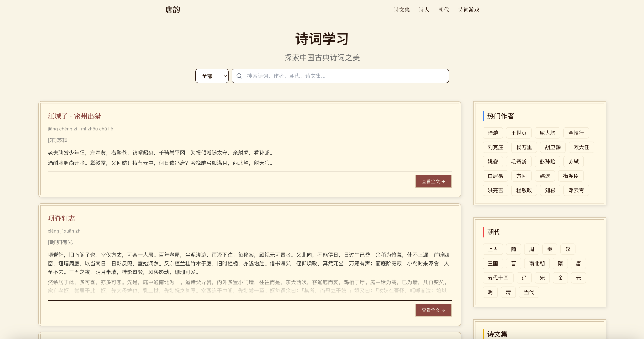Viewport: 644px width, 339px height.
Task: Select popular author 程敏政
Action: tap(524, 190)
